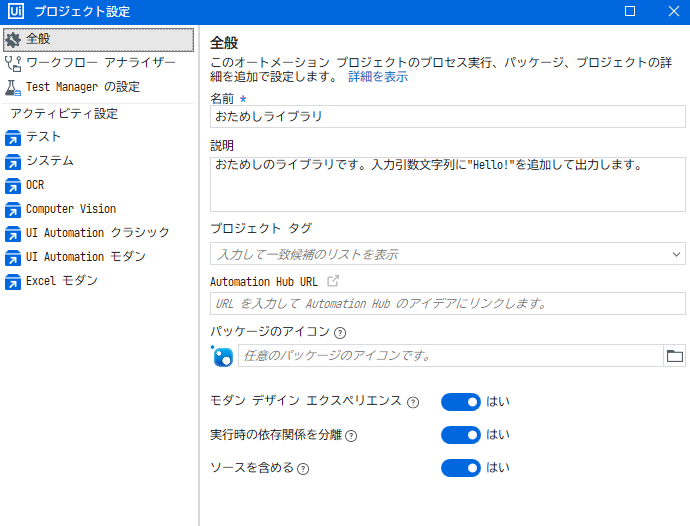Screen dimensions: 690x526
Task: Toggle 実行時の依存関係を分離 switch
Action: point(461,435)
